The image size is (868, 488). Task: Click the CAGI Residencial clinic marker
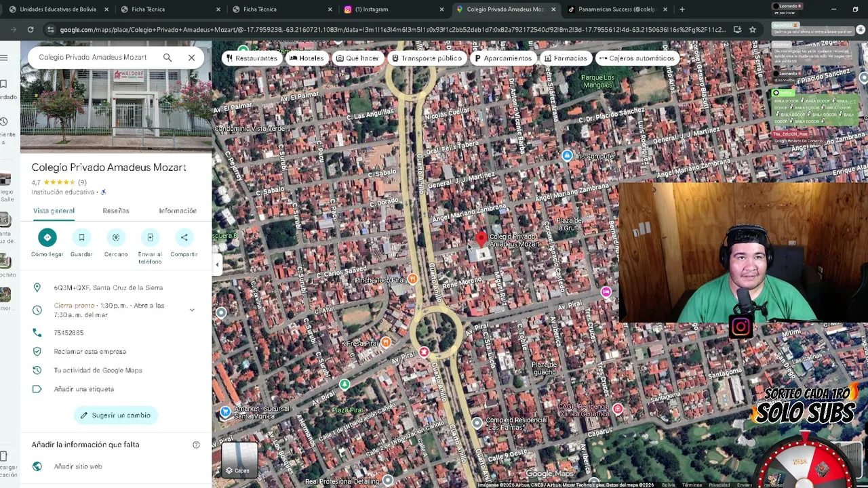[x=618, y=409]
